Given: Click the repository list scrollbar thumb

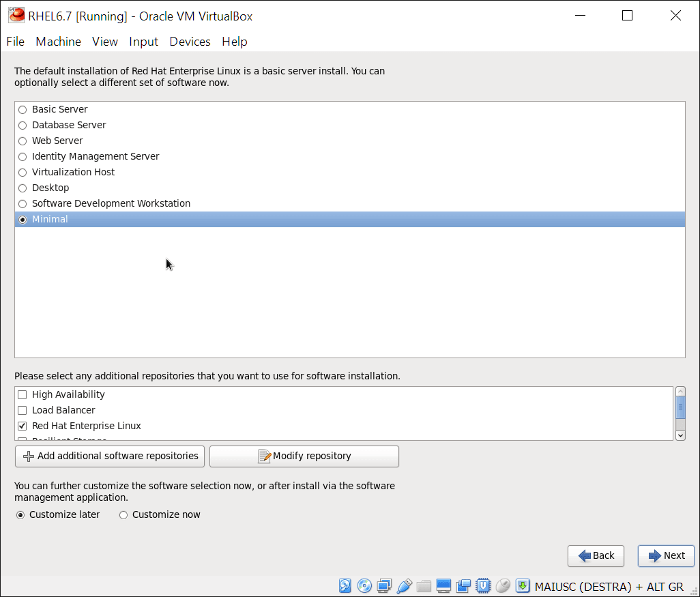Looking at the screenshot, I should pos(680,407).
